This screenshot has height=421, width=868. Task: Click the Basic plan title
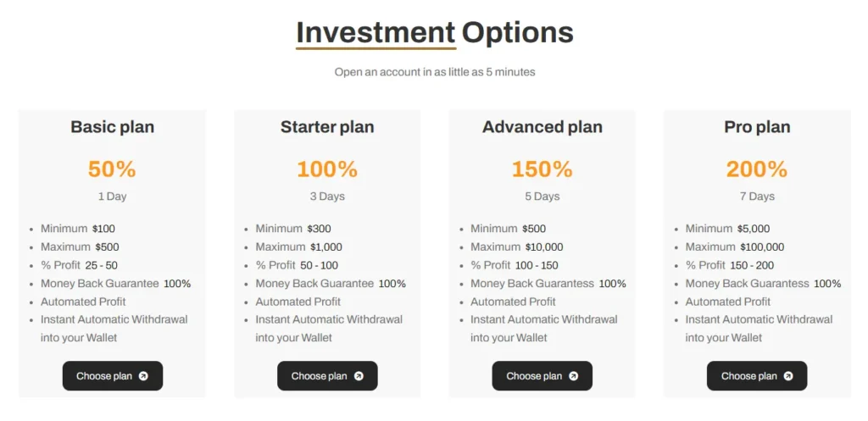(112, 127)
